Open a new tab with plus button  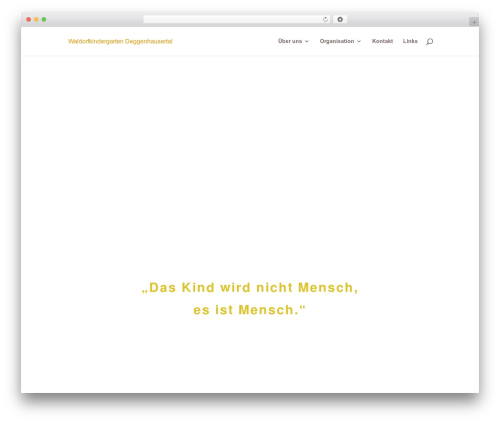[474, 22]
